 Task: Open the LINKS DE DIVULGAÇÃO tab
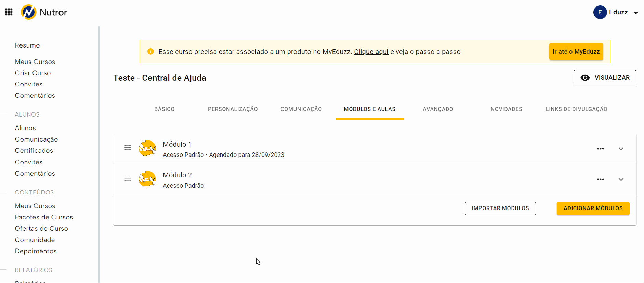tap(577, 109)
